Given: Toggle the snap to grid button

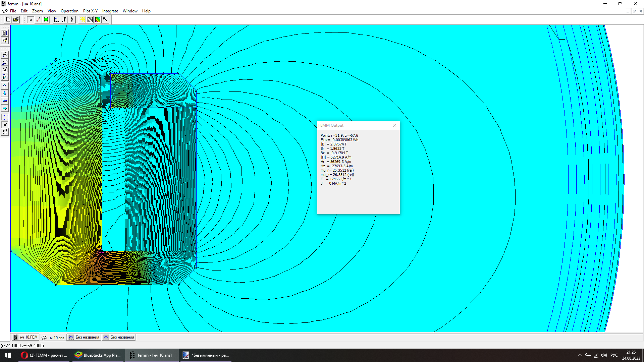Looking at the screenshot, I should (x=5, y=125).
